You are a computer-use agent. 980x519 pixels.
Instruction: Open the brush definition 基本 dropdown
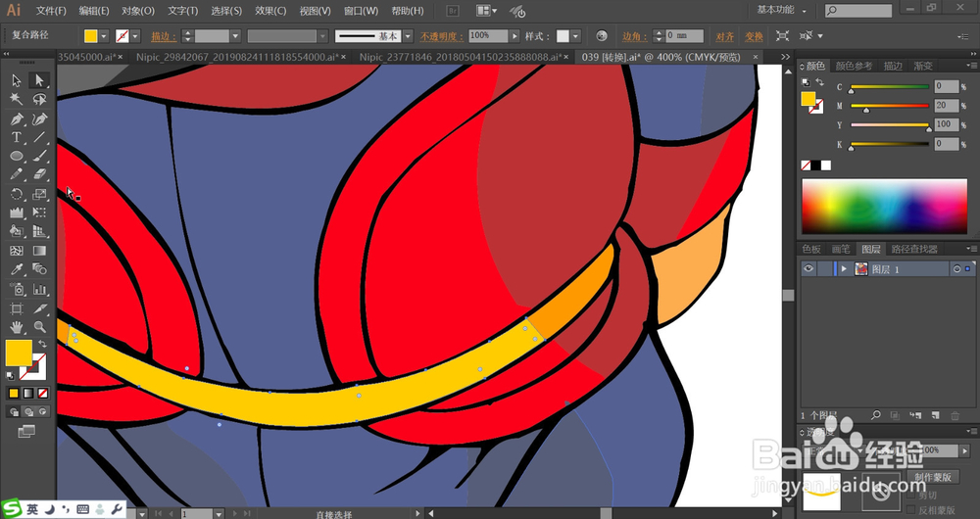click(x=408, y=36)
